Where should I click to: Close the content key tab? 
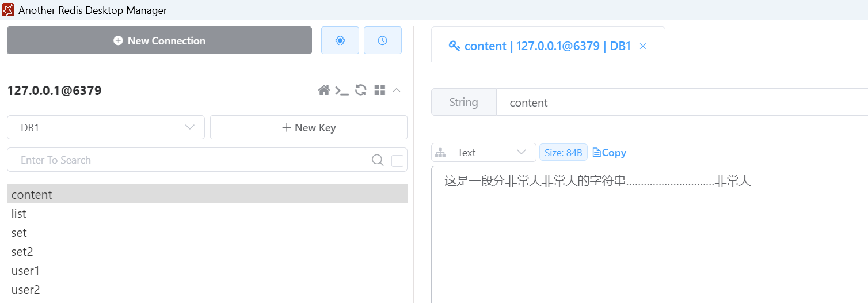click(643, 46)
